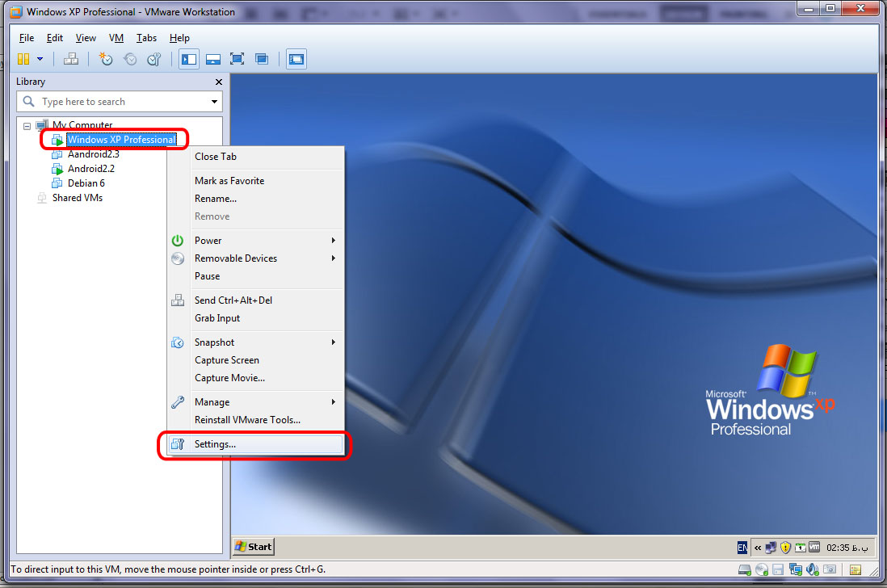Select Debian 6 in the library tree
887x588 pixels.
click(86, 183)
